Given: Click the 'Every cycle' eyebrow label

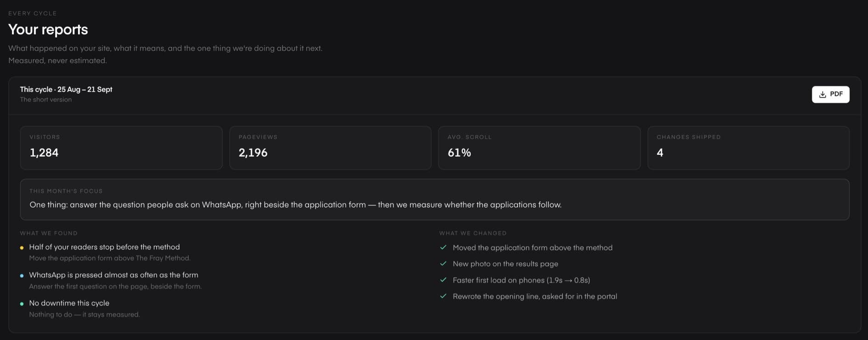Looking at the screenshot, I should click(33, 13).
